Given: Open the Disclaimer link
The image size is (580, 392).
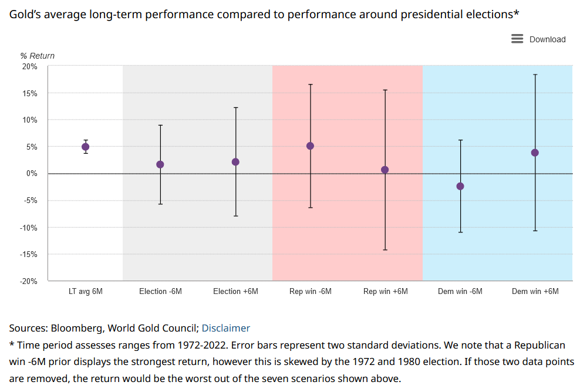Looking at the screenshot, I should [x=225, y=328].
